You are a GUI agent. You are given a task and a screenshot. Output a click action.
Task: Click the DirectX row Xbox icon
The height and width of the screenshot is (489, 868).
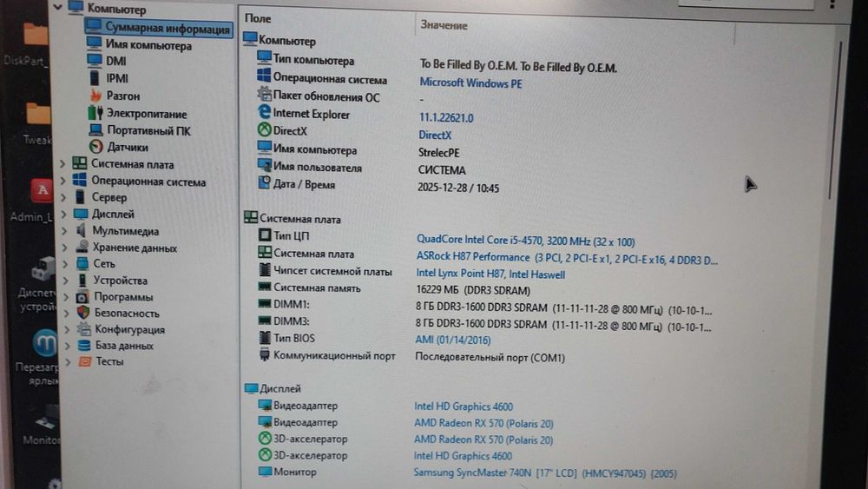(264, 130)
